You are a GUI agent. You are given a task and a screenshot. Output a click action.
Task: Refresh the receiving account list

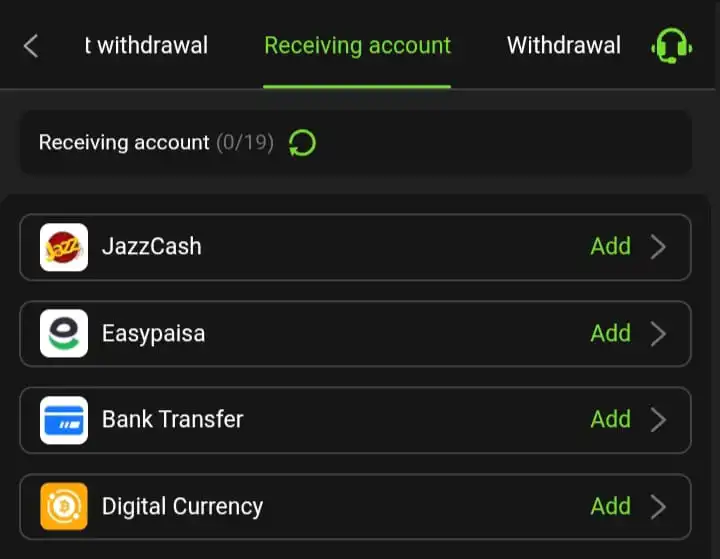tap(302, 143)
